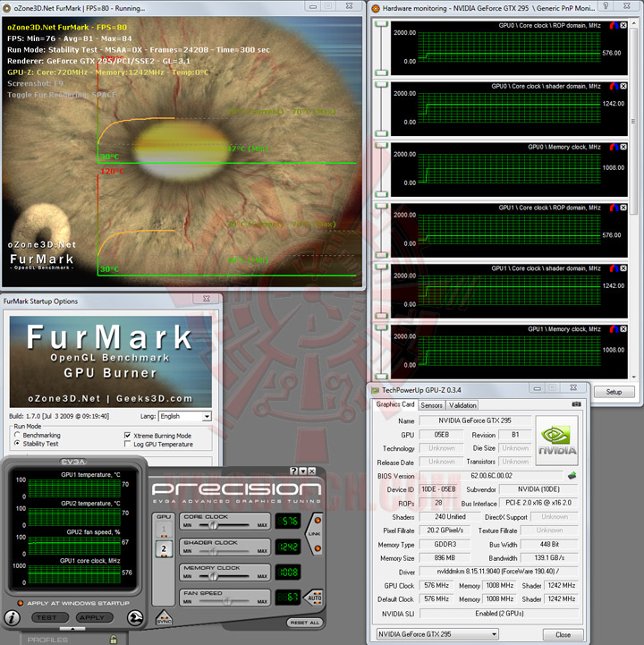Click the TEST button in Precision
Screen dimensions: 644x645
(50, 617)
